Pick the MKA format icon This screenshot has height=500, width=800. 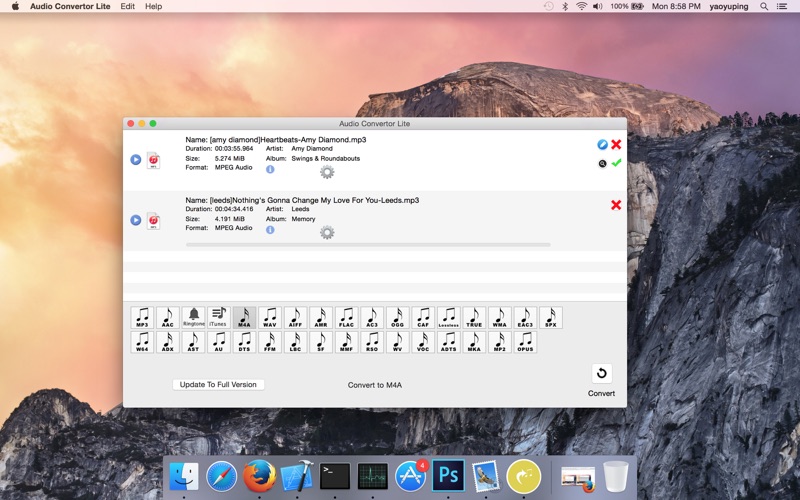coord(474,342)
